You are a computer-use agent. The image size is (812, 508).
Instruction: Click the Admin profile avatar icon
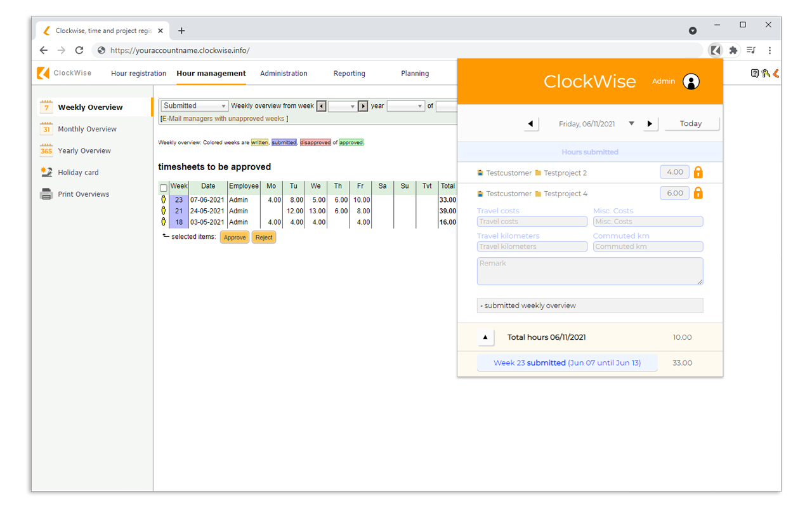point(691,81)
